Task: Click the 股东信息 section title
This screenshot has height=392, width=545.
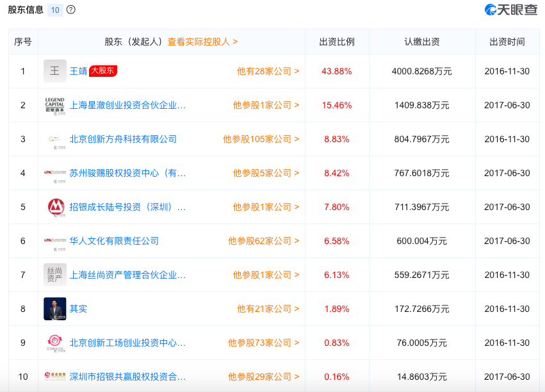Action: tap(26, 10)
